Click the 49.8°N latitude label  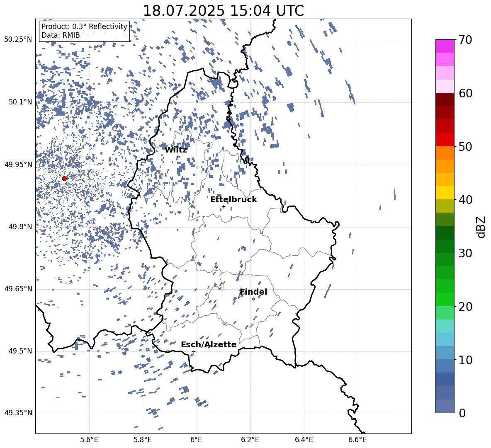coord(20,227)
